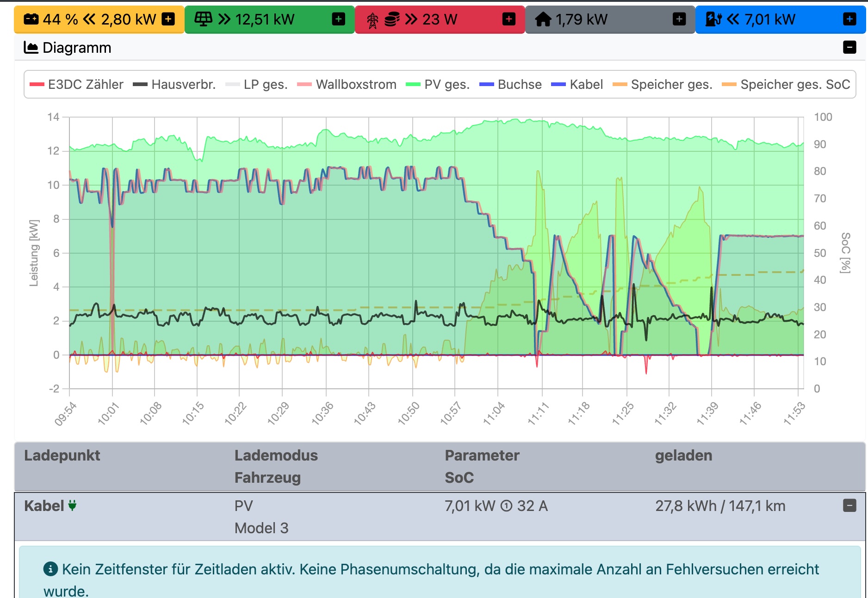Click the 12,51 kW PV power value
This screenshot has height=598, width=868.
pos(265,19)
